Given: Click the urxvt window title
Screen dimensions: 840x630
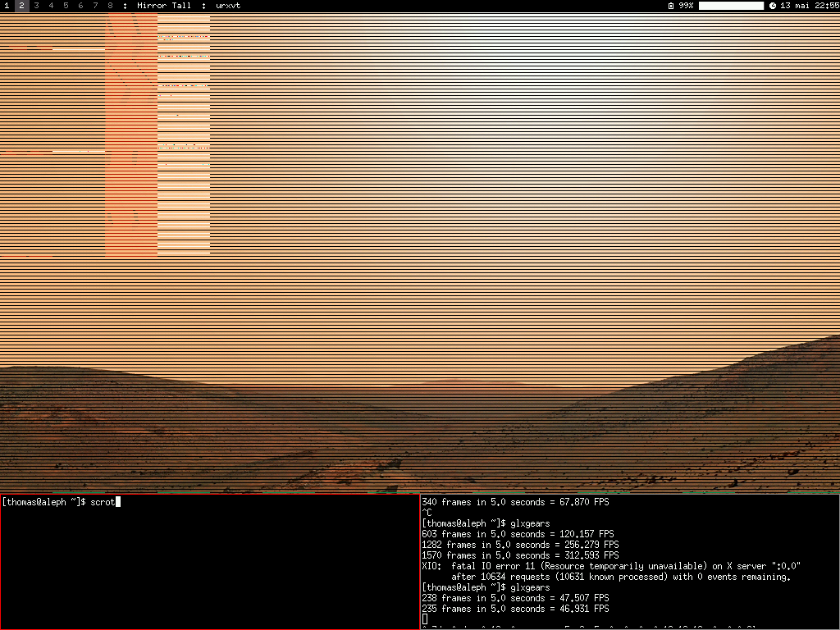Looking at the screenshot, I should [228, 6].
